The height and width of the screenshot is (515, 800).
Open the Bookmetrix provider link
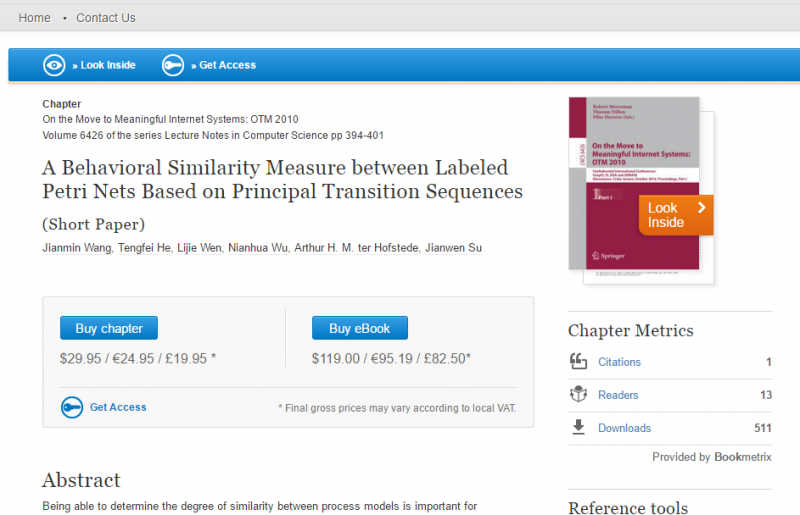pos(740,457)
